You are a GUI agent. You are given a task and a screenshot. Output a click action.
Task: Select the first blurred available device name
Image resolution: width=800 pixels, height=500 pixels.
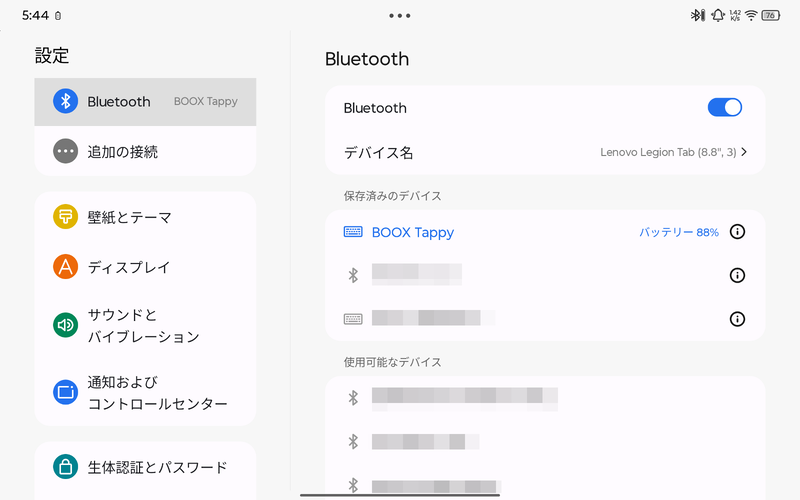(x=465, y=399)
